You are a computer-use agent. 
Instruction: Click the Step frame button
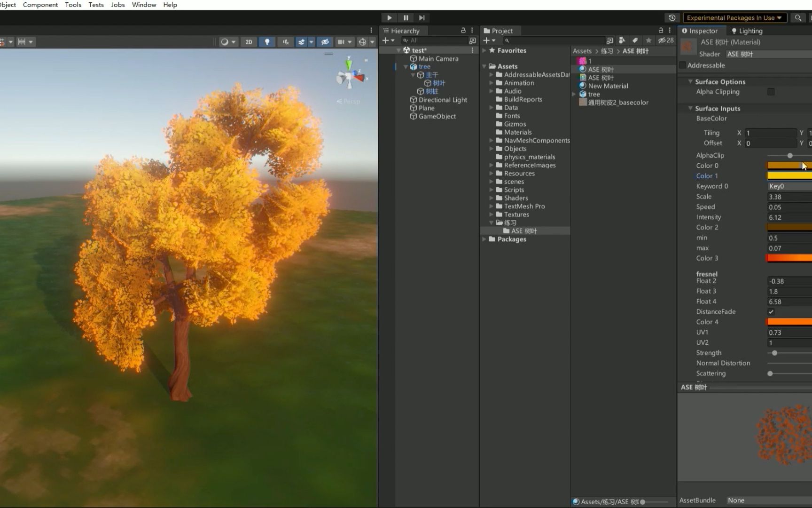click(x=422, y=17)
